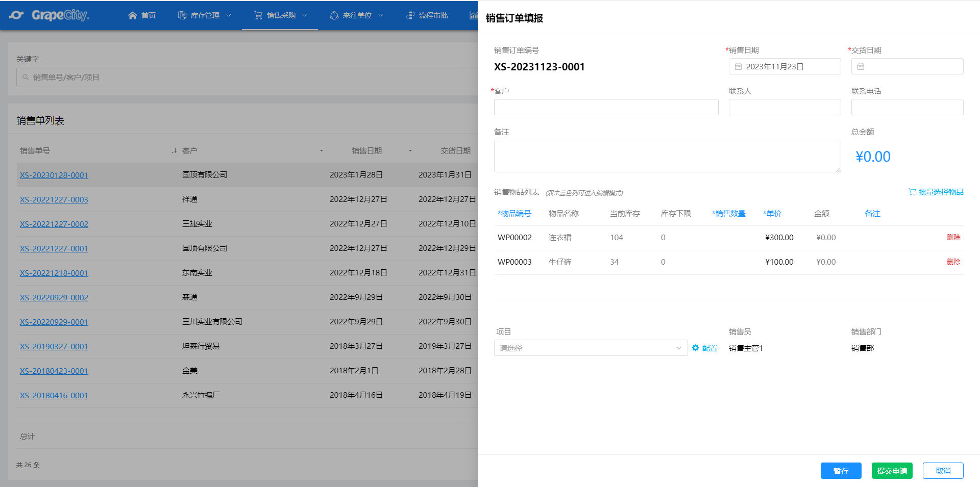Screen dimensions: 980x487
Task: Open the calendar icon in 交货日期 field
Action: [x=861, y=66]
